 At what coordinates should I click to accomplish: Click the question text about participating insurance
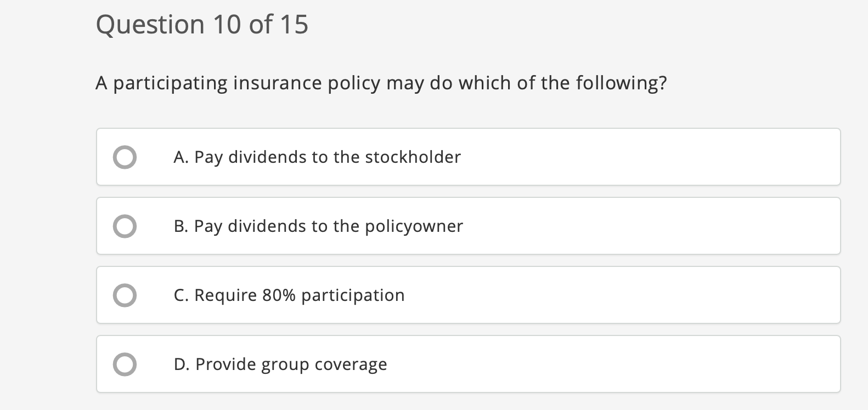click(x=382, y=83)
